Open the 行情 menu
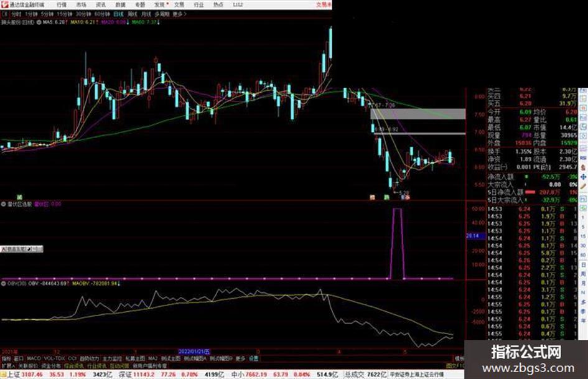Image resolution: width=588 pixels, height=379 pixels. point(62,4)
